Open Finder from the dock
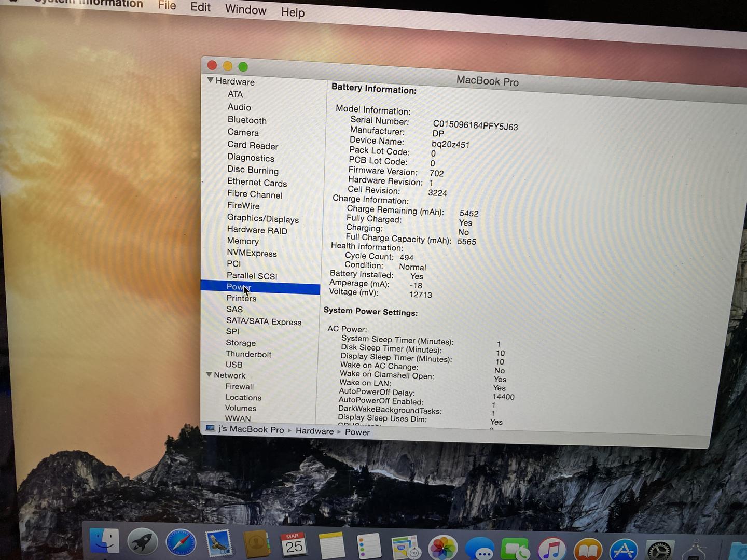This screenshot has height=560, width=747. point(104,541)
